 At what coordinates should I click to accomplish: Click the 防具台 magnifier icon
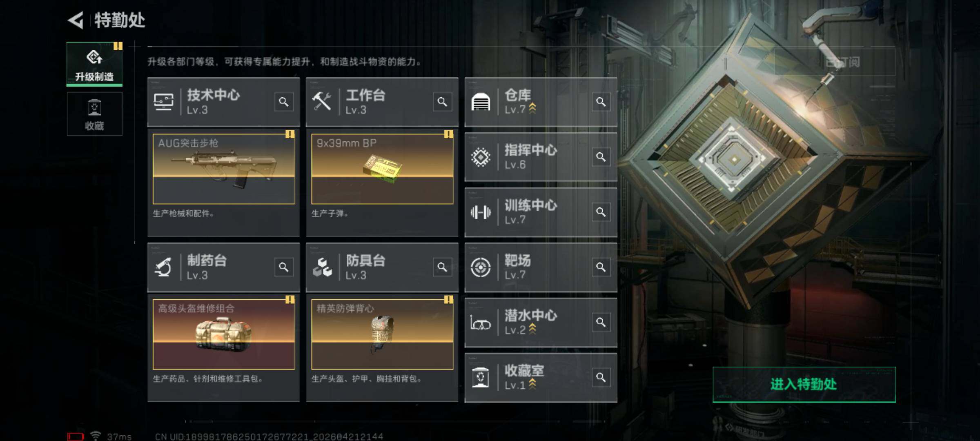tap(442, 267)
